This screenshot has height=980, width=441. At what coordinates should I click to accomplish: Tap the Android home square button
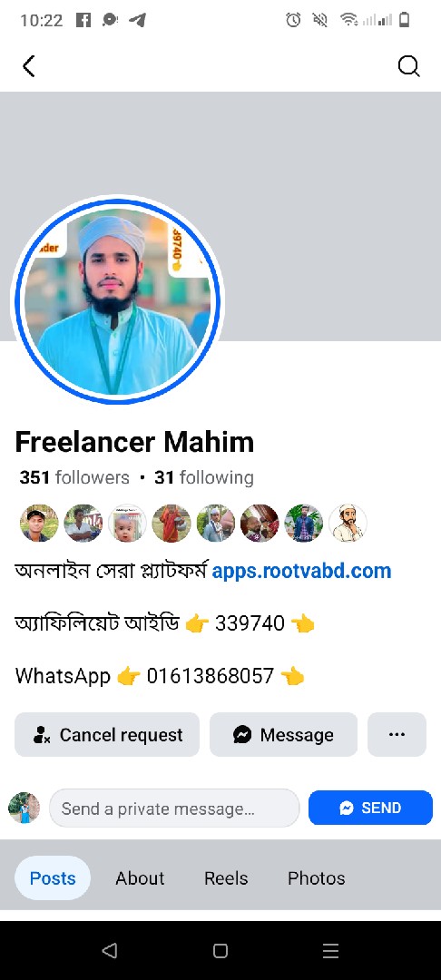[220, 951]
